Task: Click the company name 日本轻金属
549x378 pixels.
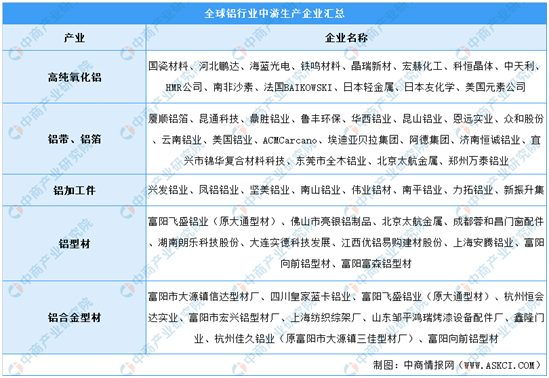Action: [x=368, y=87]
